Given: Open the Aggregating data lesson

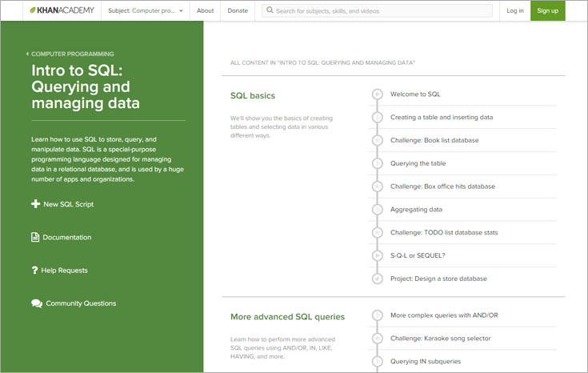Looking at the screenshot, I should click(x=416, y=210).
